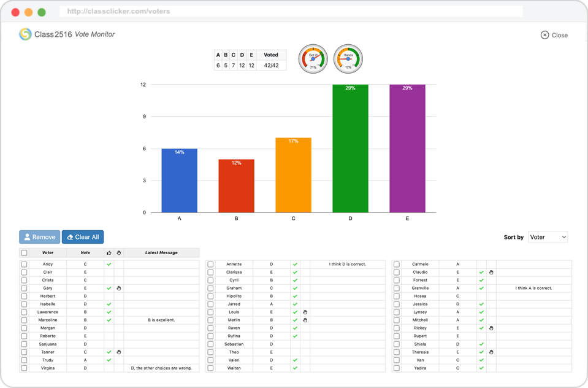
Task: Tick the checkbox beside Yadira
Action: point(397,368)
